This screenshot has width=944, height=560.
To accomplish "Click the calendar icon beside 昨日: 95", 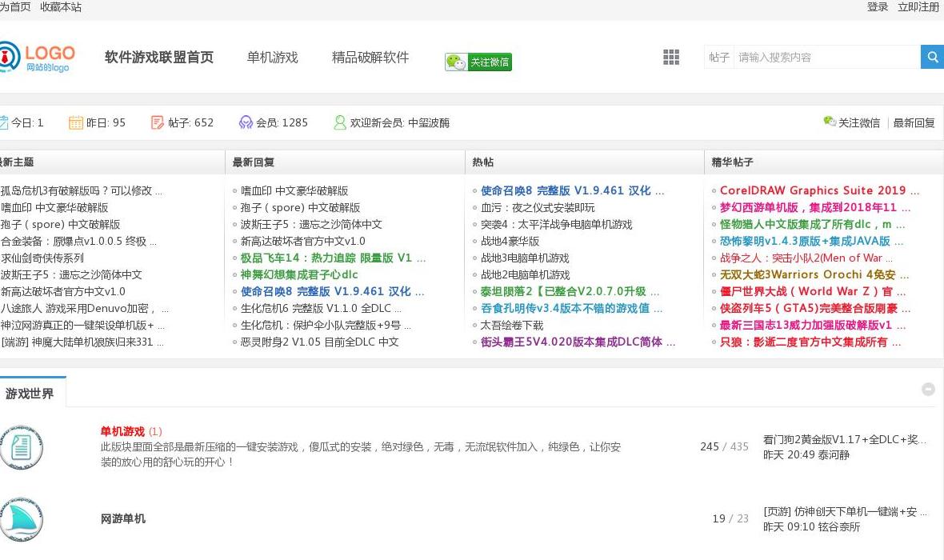I will (x=76, y=123).
